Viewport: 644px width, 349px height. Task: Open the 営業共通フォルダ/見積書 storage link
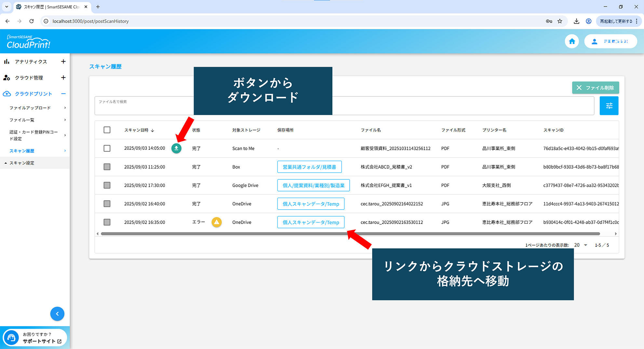[309, 167]
